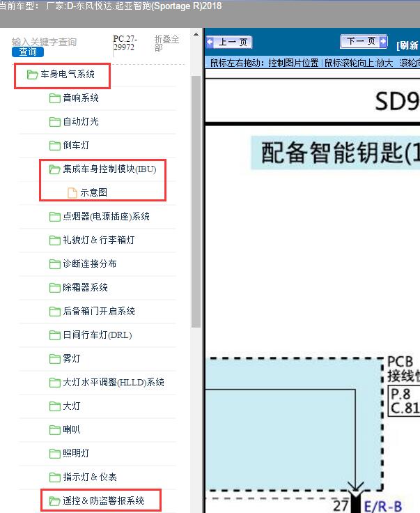Screen dimensions: 420x513
Task: Click the PCB label in the diagram
Action: tap(400, 362)
